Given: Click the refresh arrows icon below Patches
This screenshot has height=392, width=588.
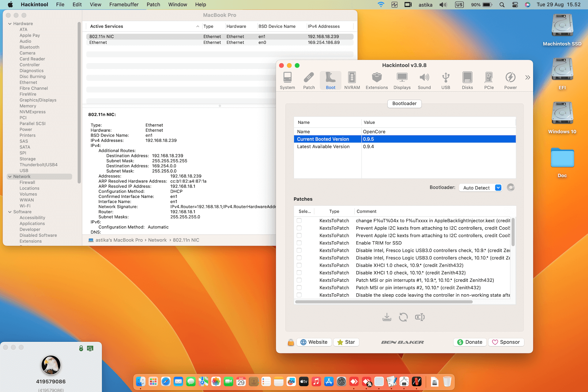Looking at the screenshot, I should [403, 317].
